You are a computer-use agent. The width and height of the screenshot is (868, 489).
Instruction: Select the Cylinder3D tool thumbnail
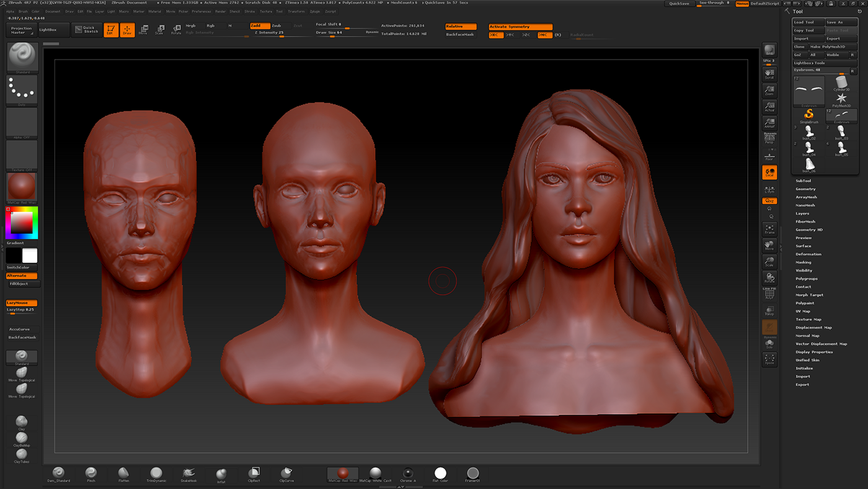click(841, 84)
